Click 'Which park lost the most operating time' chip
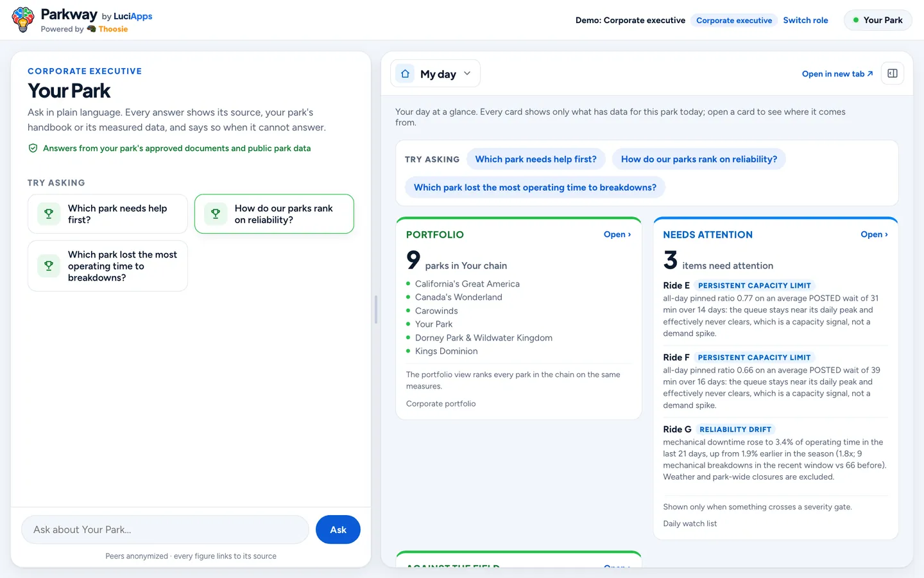 [x=535, y=188]
